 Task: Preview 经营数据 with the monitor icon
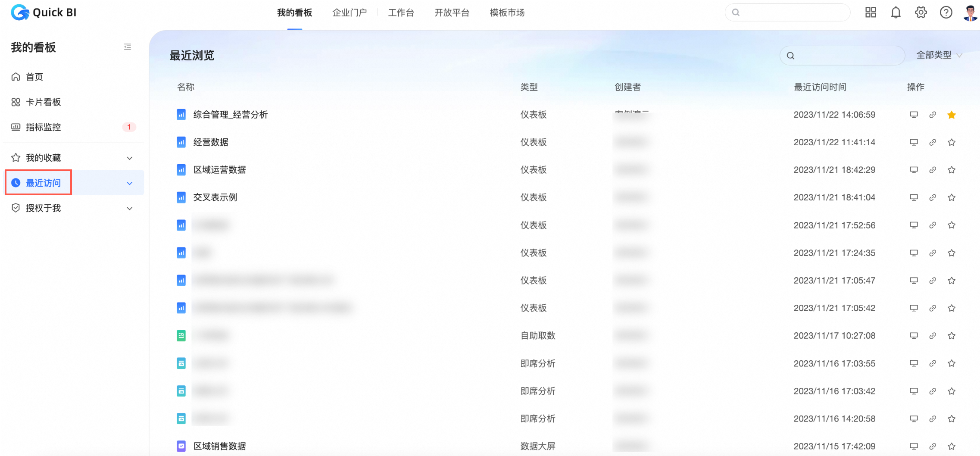[x=914, y=142]
